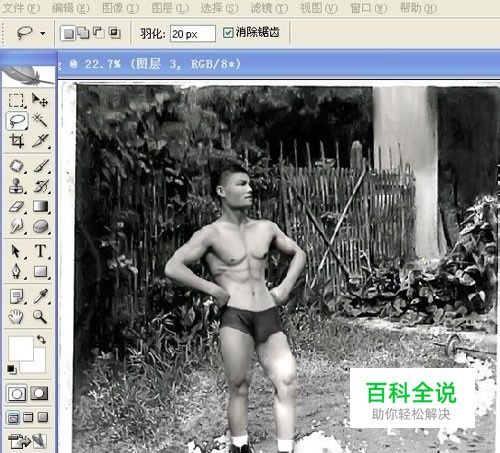
Task: Swap foreground and background colors
Action: (x=41, y=340)
